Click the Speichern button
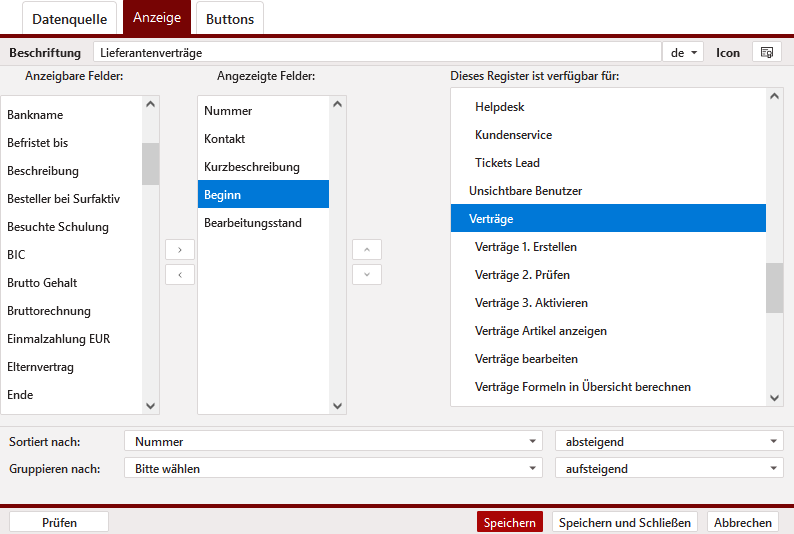The height and width of the screenshot is (534, 794). 509,522
